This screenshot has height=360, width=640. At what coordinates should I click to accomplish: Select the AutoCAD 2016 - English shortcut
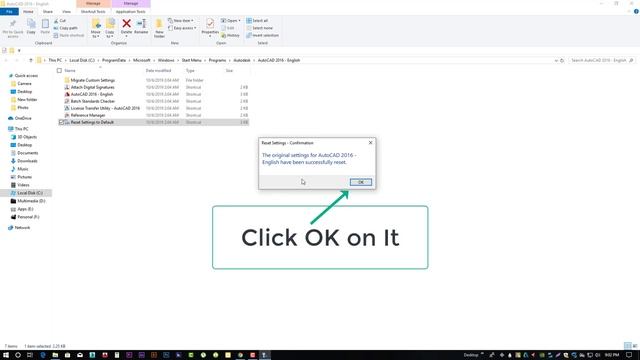pyautogui.click(x=92, y=94)
